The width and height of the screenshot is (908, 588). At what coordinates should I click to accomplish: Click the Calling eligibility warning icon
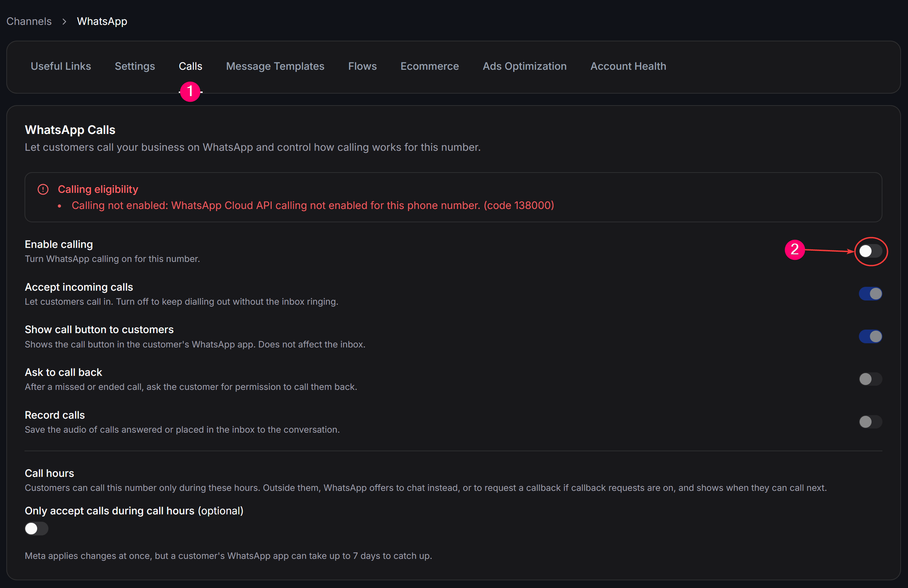pos(43,189)
